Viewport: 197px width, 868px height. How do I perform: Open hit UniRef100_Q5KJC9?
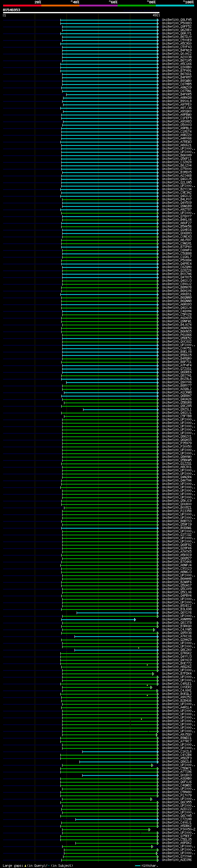177,501
